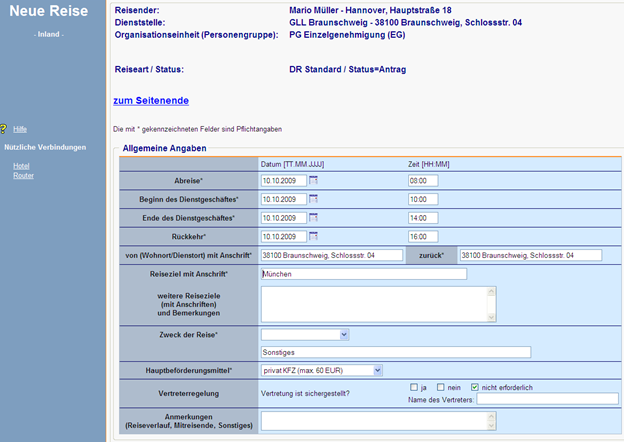Click the 'Vertretung ist sichergestellt?' label
The height and width of the screenshot is (443, 625).
[305, 394]
